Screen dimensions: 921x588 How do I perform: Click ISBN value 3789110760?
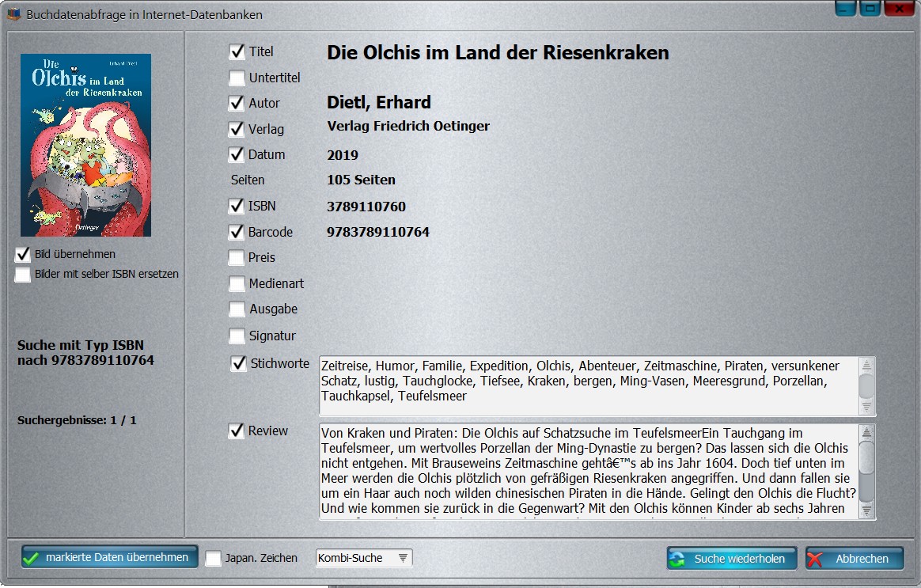click(x=366, y=207)
